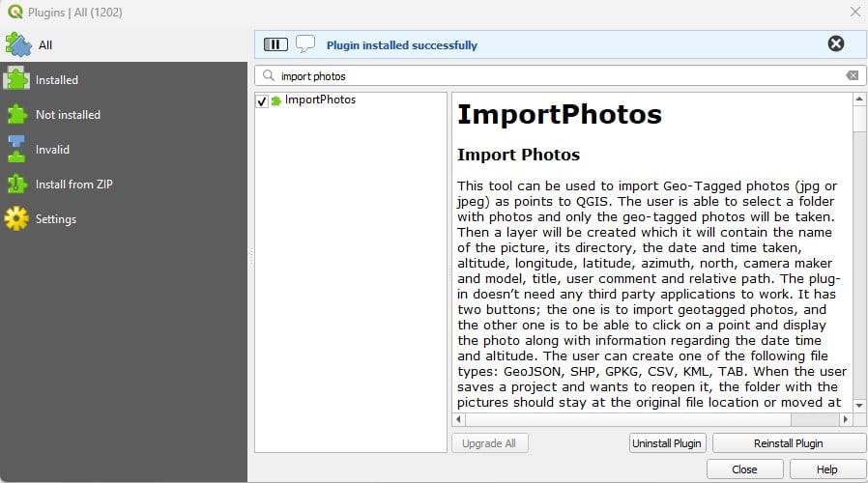Click the green puzzle icon beside Installed
Screen dimensions: 868x483
coord(16,79)
